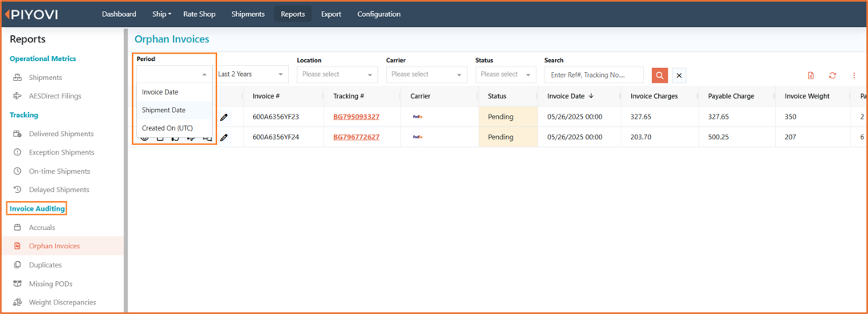This screenshot has width=868, height=314.
Task: Click the Exception Shipments icon
Action: point(17,152)
